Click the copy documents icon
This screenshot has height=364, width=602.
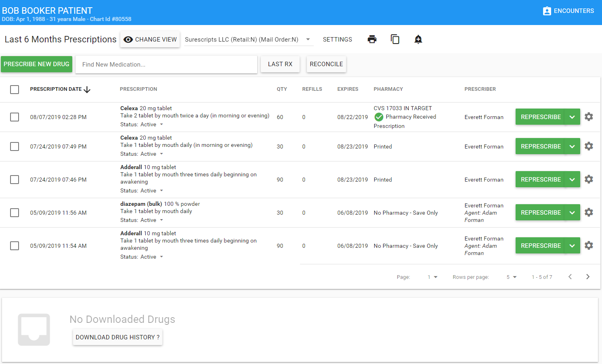point(395,39)
